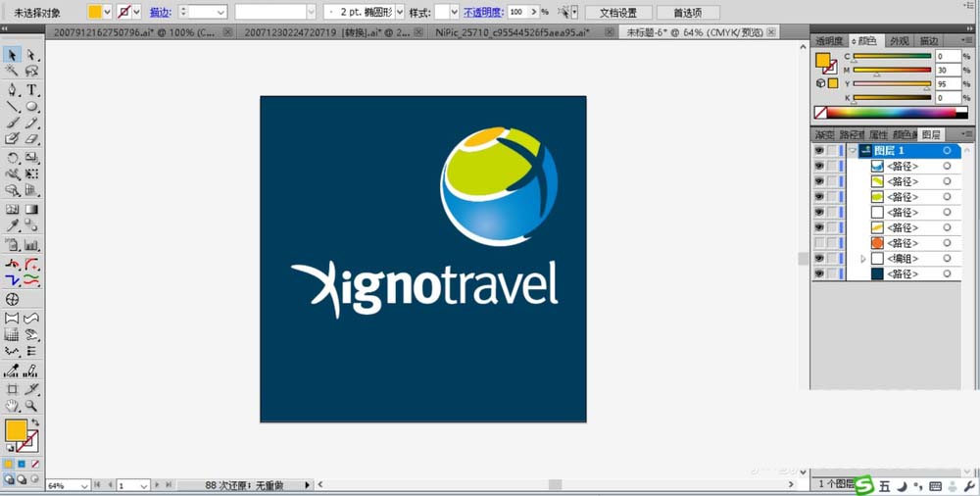
Task: Choose the Mesh tool
Action: [x=12, y=210]
